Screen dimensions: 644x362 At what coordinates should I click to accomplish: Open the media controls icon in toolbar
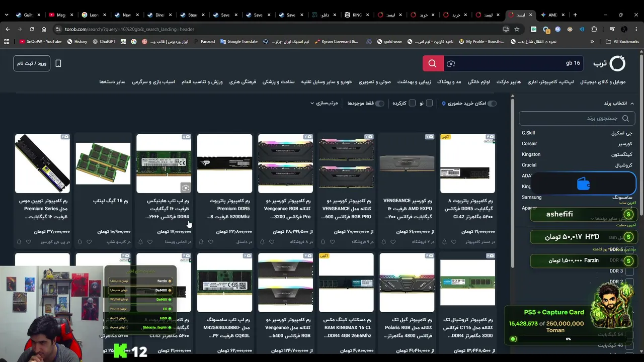[612, 29]
